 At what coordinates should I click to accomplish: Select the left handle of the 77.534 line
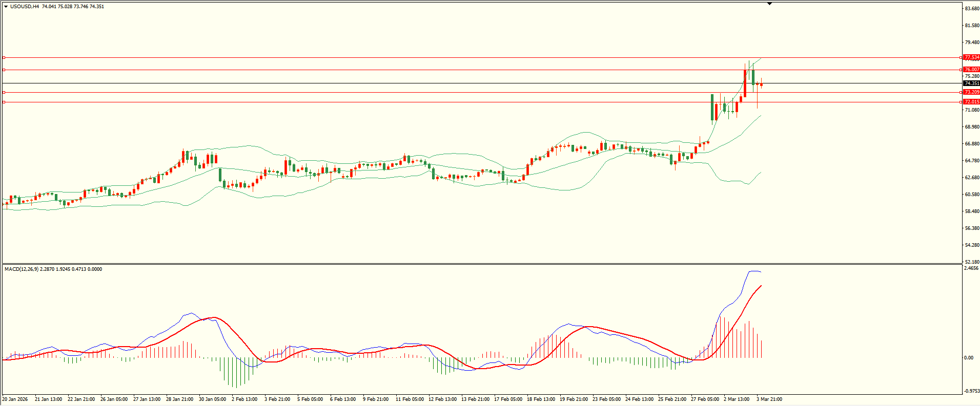pos(4,57)
